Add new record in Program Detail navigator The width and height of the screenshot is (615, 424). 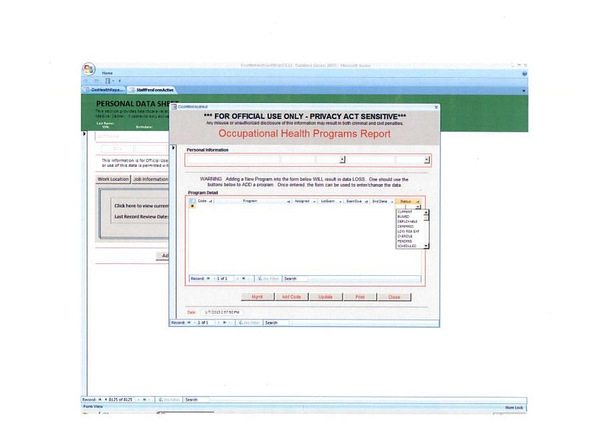[x=248, y=278]
